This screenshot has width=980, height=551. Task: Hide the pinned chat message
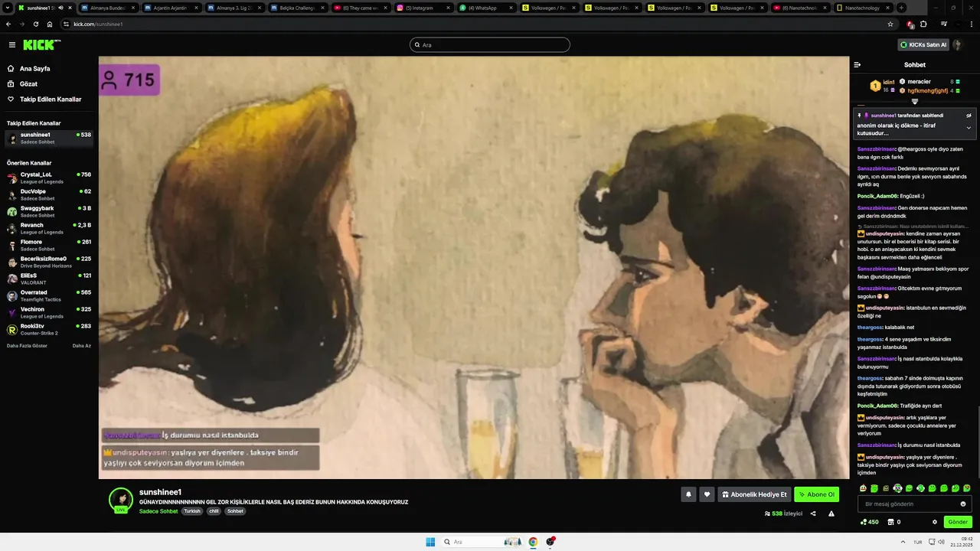tap(969, 116)
